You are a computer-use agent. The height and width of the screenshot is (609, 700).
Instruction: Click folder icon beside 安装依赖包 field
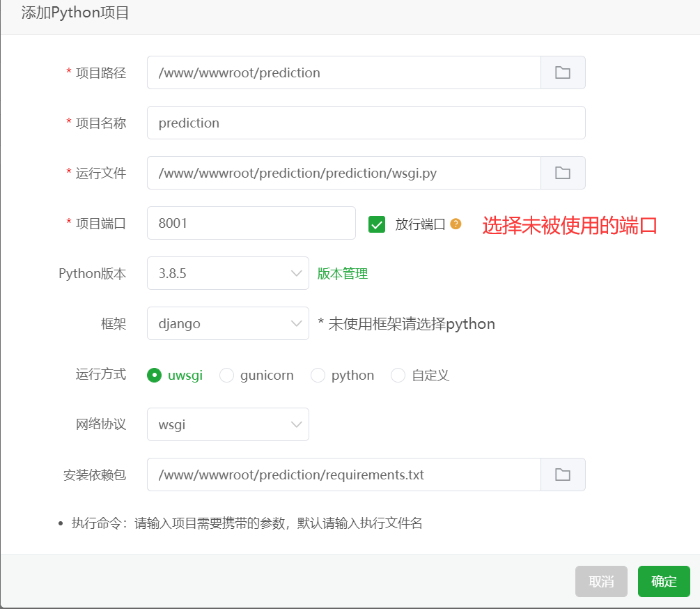[563, 475]
